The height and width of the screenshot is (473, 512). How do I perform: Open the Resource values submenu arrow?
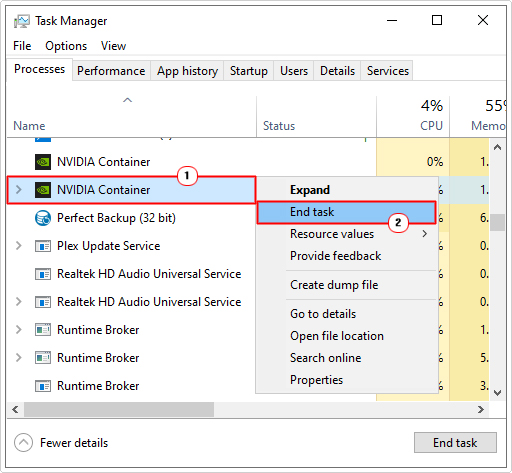coord(424,234)
